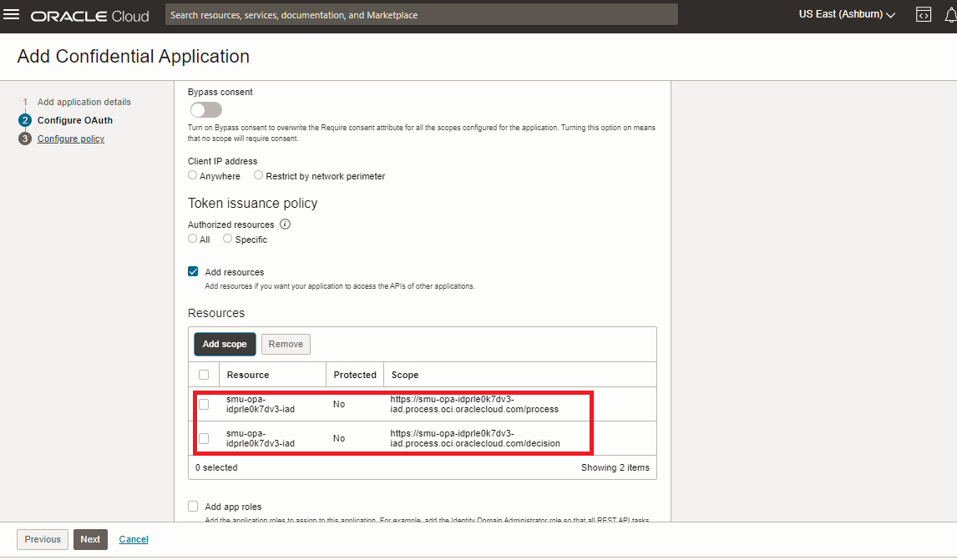Choose the Specific authorized resources option
The height and width of the screenshot is (560, 957).
click(x=228, y=239)
